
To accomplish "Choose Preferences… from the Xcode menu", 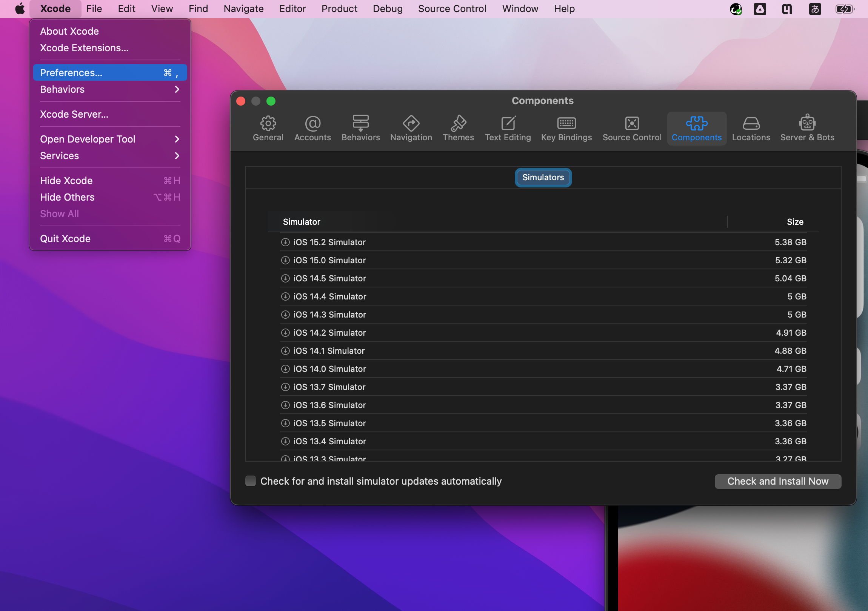I will tap(110, 72).
